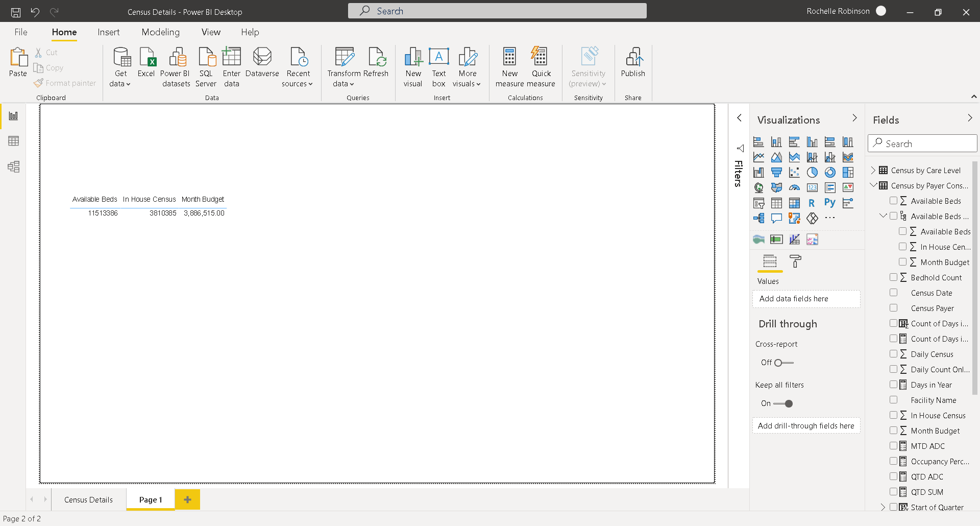Screen dimensions: 980x526
Task: Select the matrix visual
Action: 794,203
